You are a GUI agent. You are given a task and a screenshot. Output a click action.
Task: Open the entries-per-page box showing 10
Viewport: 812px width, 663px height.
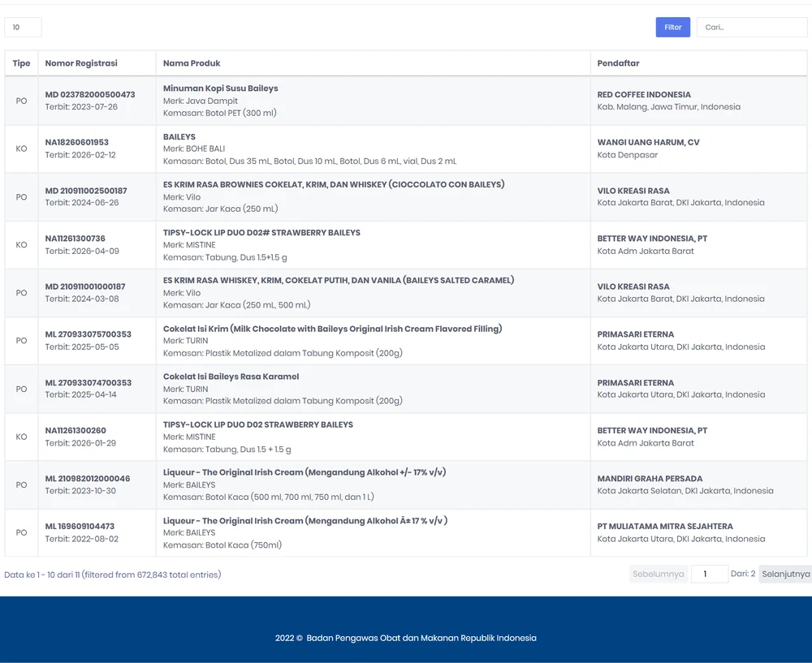point(23,28)
